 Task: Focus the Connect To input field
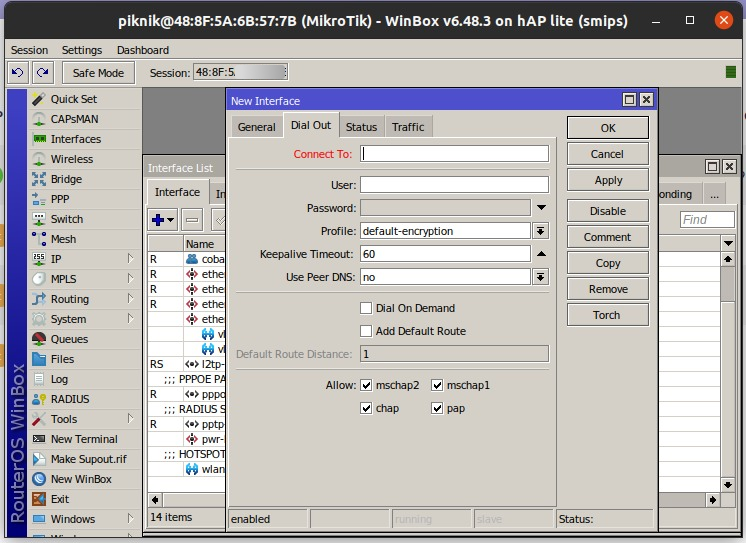[x=454, y=154]
